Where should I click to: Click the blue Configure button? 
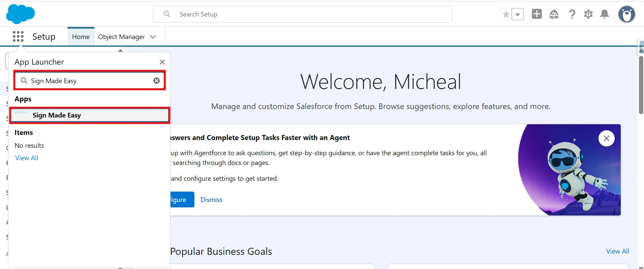point(182,200)
